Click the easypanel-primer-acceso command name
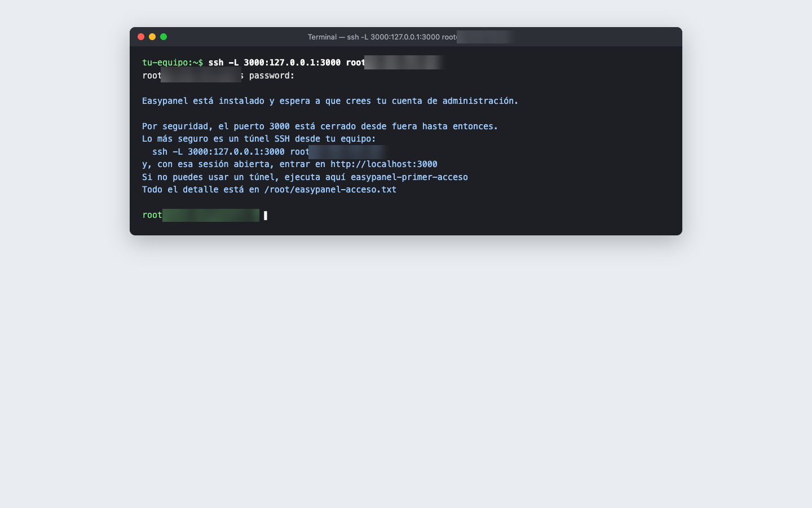This screenshot has height=508, width=812. tap(409, 177)
